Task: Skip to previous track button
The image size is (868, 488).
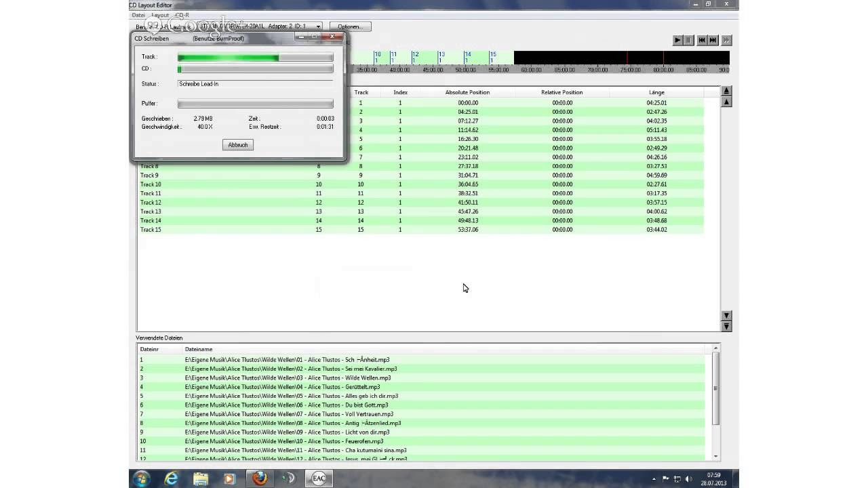Action: [x=702, y=40]
